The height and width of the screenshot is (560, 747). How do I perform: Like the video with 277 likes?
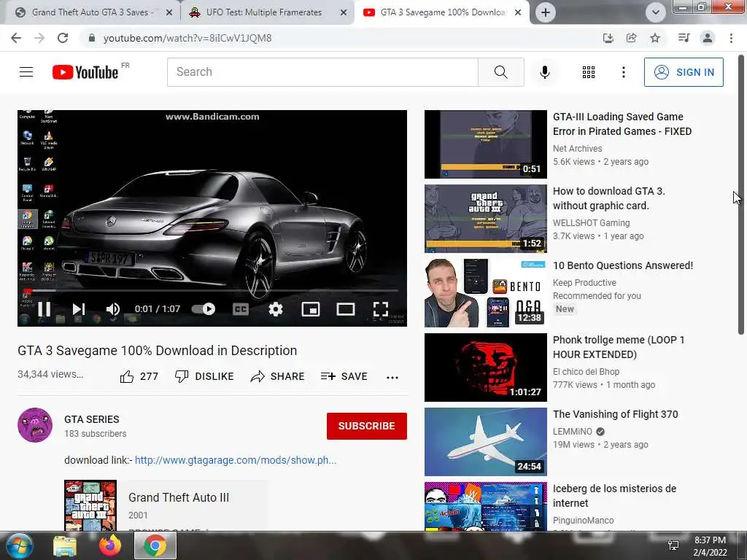pyautogui.click(x=139, y=376)
